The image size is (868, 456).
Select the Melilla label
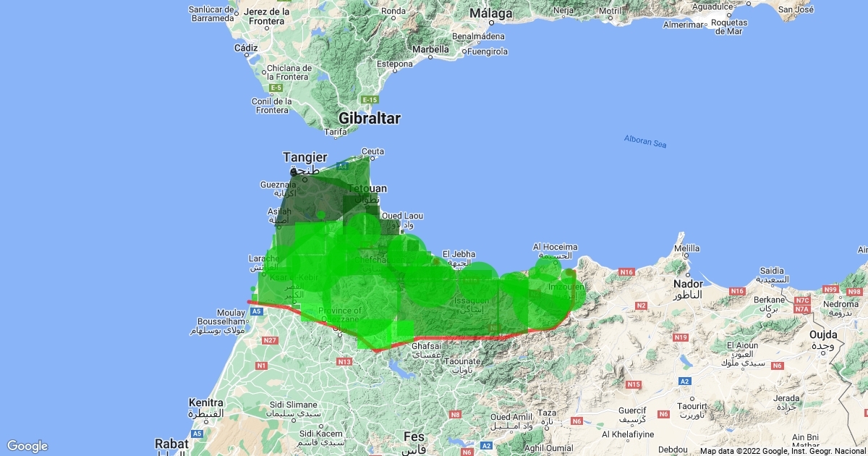[x=686, y=248]
